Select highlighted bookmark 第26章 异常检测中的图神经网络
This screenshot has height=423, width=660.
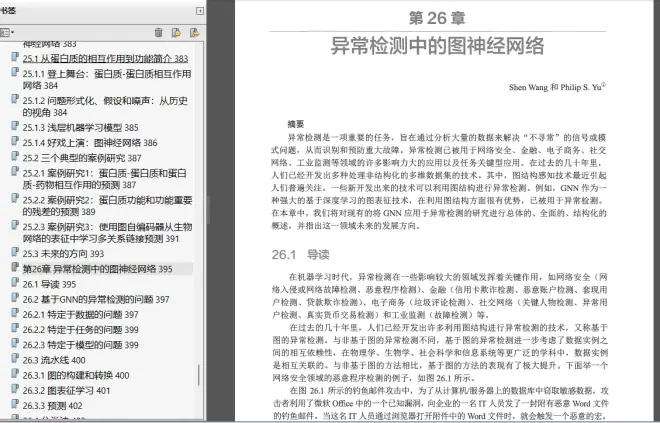click(97, 269)
